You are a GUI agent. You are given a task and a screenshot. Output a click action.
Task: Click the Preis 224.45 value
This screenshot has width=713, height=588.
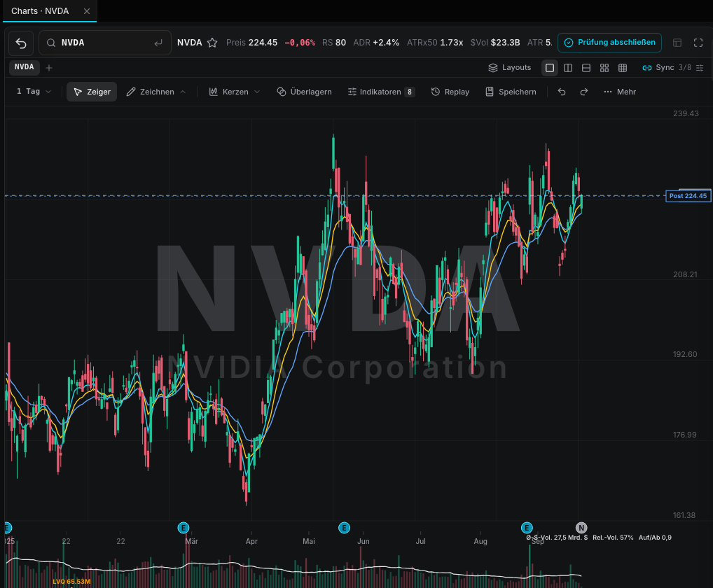tap(252, 43)
